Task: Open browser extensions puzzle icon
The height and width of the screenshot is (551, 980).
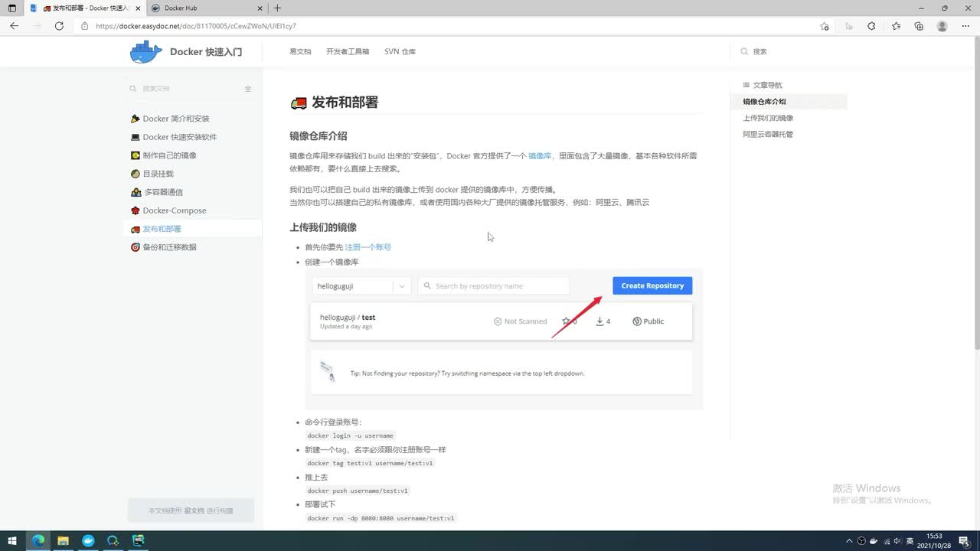Action: (871, 26)
